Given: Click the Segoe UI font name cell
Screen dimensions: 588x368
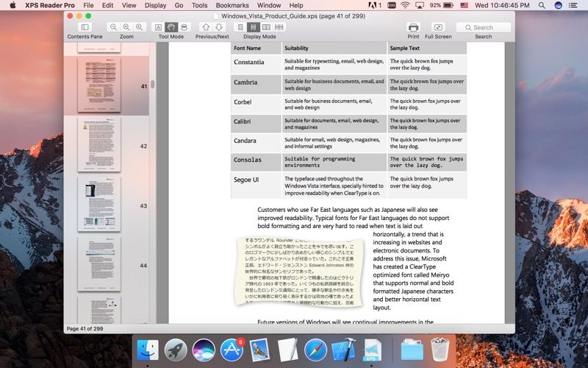Looking at the screenshot, I should coord(256,185).
